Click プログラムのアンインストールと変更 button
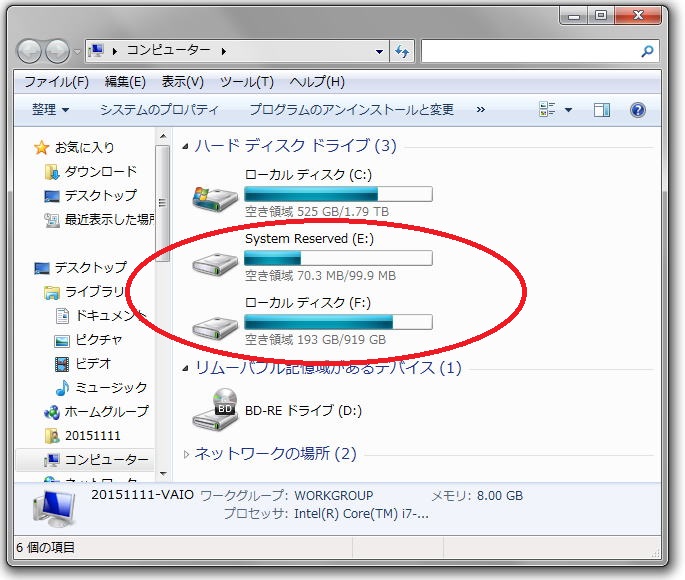The height and width of the screenshot is (580, 685). (351, 109)
